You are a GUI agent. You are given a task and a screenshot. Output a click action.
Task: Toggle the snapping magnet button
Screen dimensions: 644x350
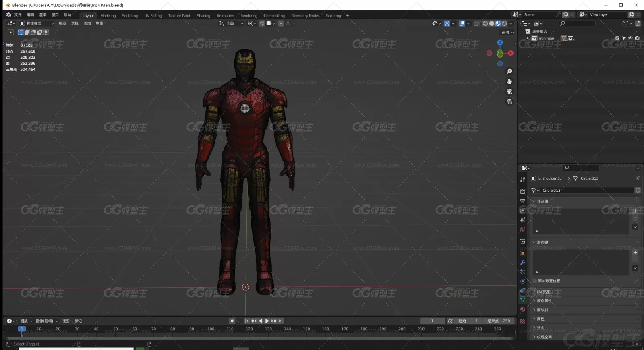[262, 23]
